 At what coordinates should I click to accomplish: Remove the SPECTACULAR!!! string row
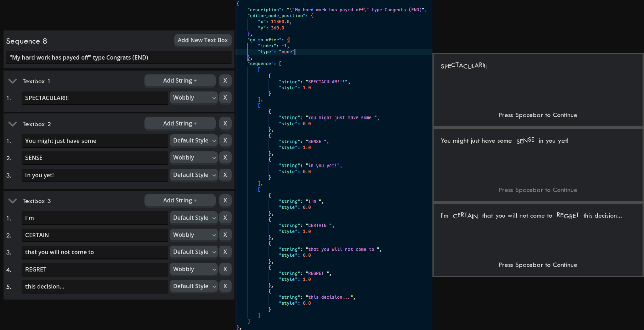[225, 98]
